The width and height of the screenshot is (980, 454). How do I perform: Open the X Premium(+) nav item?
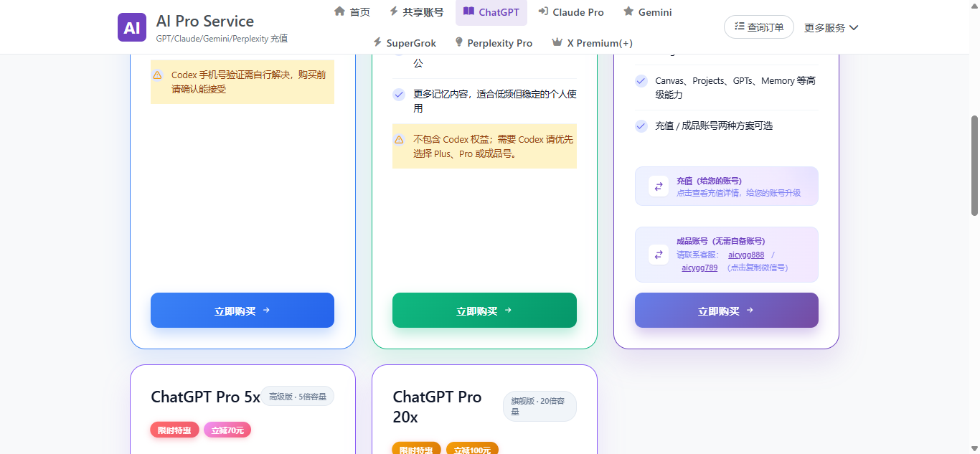click(592, 42)
